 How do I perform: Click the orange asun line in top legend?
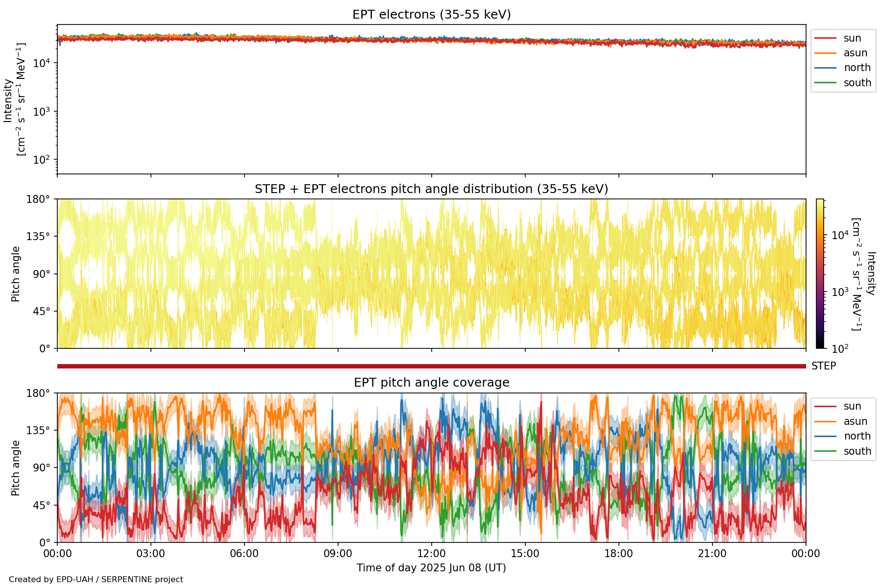tap(825, 53)
